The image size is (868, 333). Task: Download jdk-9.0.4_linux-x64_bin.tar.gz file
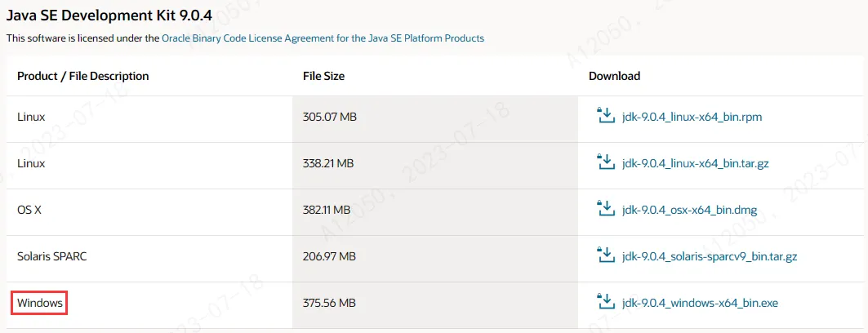695,164
